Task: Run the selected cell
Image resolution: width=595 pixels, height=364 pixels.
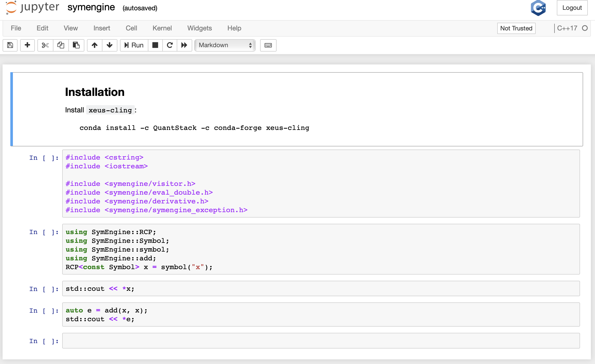Action: pos(134,45)
